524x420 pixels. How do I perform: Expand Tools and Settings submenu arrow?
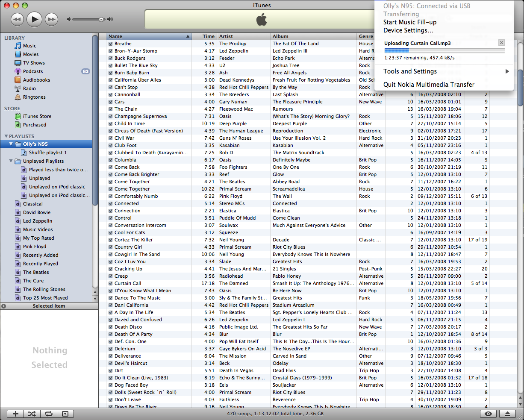tap(507, 71)
